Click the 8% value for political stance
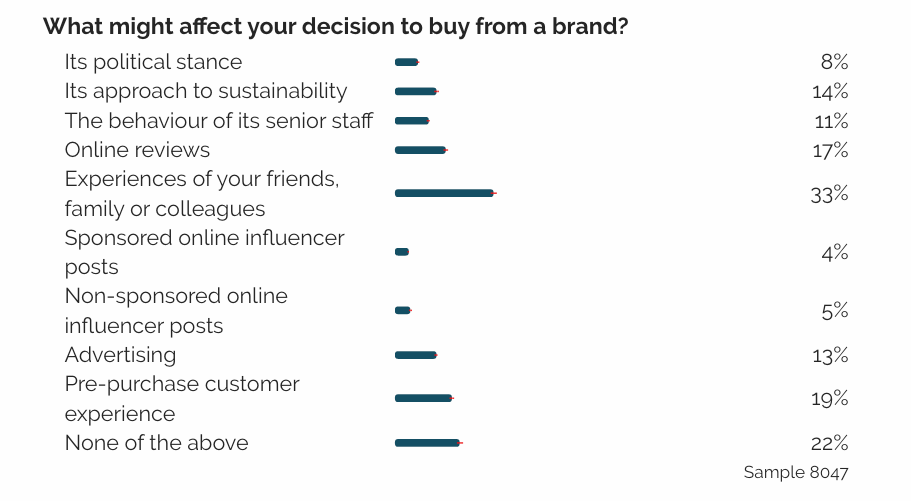Viewport: 911px width, 501px height. [834, 62]
